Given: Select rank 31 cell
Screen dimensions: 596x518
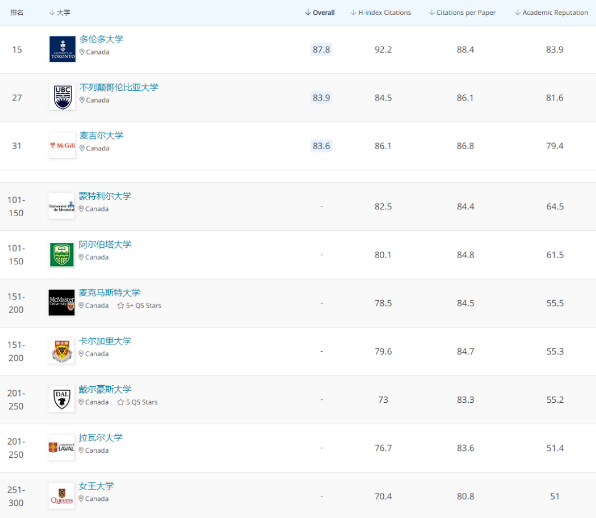Looking at the screenshot, I should click(x=17, y=146).
